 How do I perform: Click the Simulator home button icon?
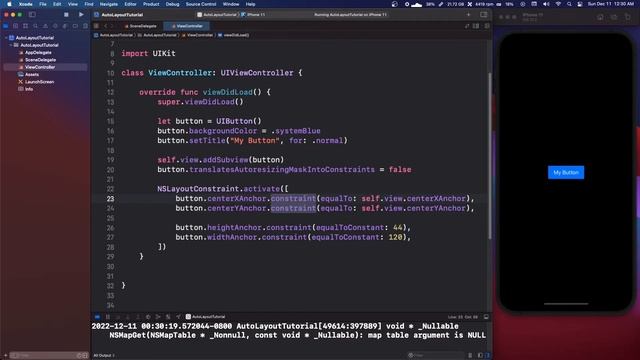(x=600, y=17)
